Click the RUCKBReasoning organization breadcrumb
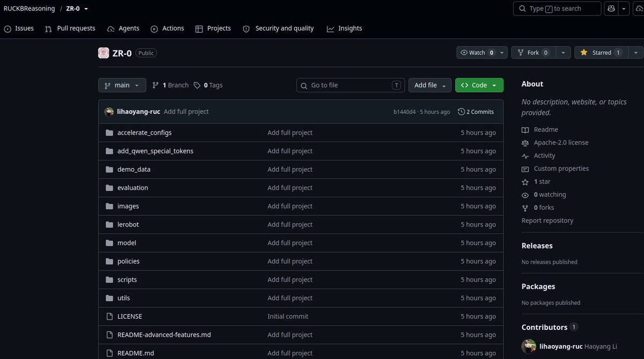The image size is (644, 359). [x=29, y=9]
